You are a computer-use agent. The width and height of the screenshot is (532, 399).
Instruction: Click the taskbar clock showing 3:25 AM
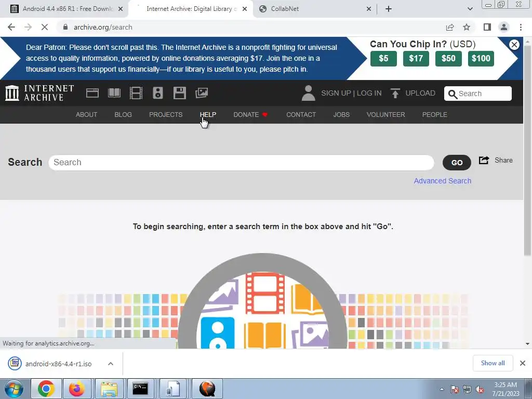tap(506, 389)
